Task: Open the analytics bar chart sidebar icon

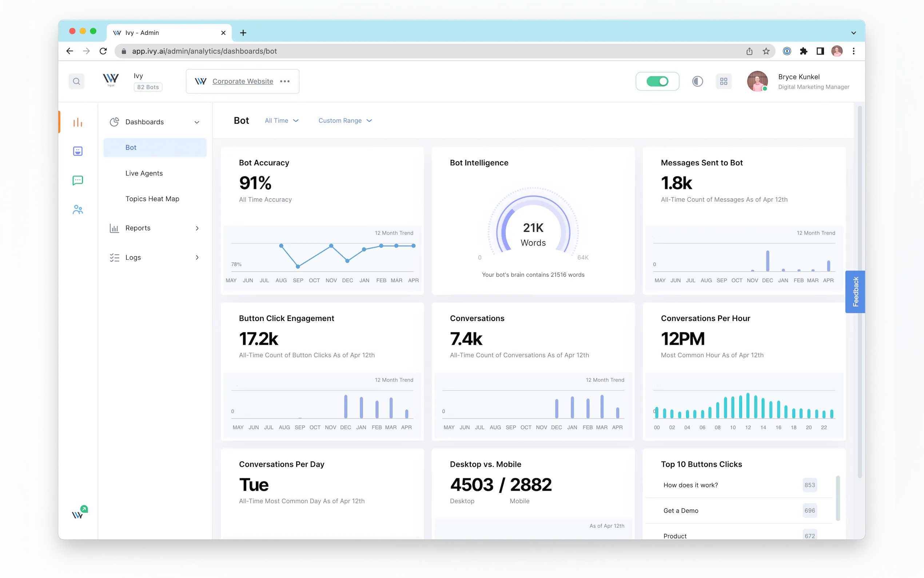Action: 77,122
